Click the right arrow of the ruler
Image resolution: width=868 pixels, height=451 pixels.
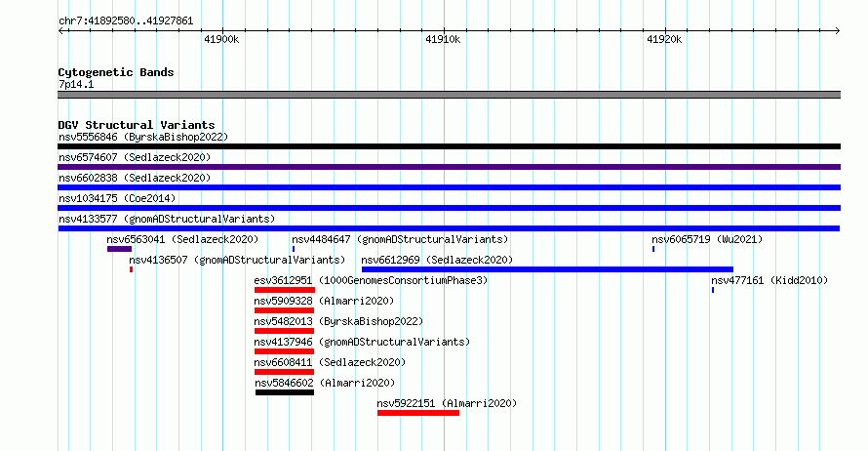838,30
